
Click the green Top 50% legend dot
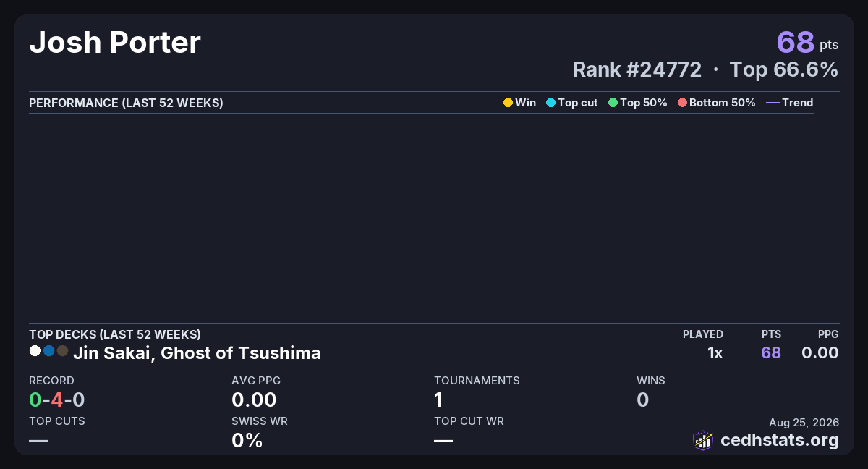(x=613, y=103)
